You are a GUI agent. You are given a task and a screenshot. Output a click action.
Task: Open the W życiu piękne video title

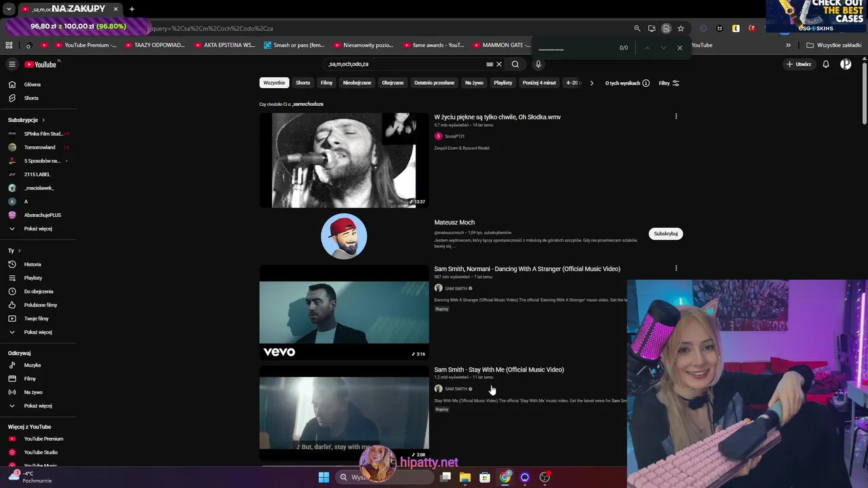click(x=497, y=117)
